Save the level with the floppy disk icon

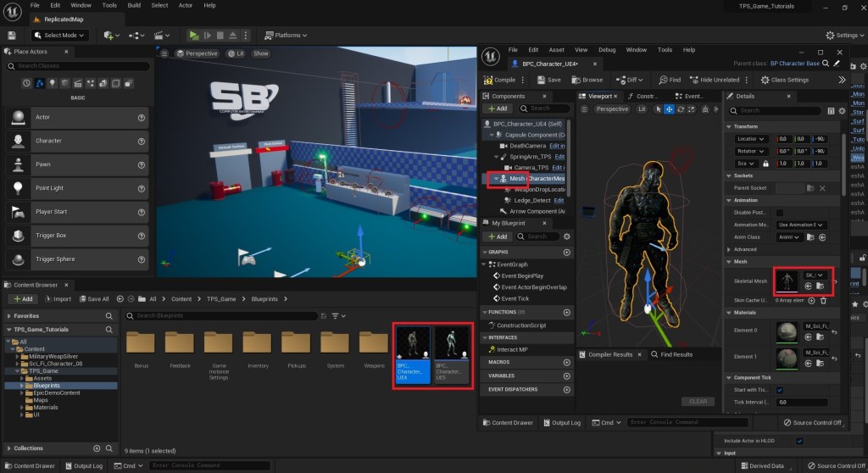[12, 36]
